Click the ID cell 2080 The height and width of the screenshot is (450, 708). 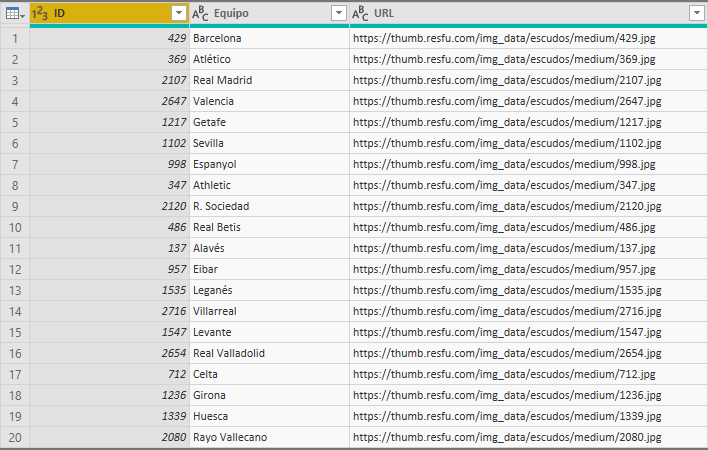pyautogui.click(x=110, y=437)
